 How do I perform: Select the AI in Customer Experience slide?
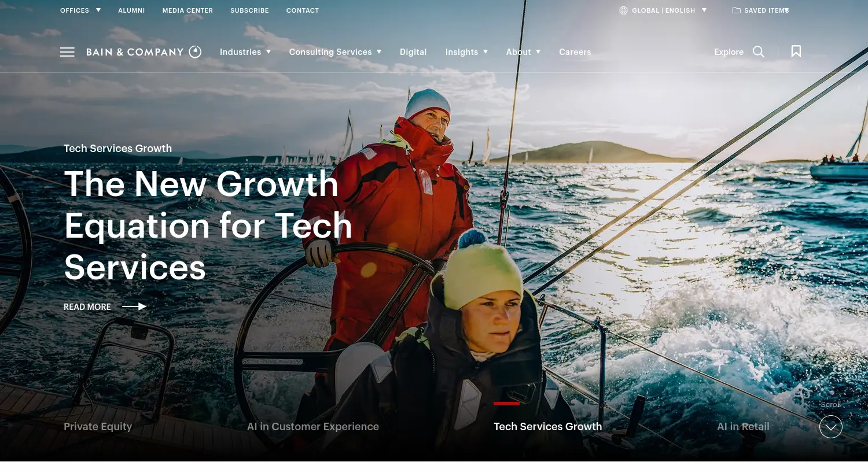(313, 427)
